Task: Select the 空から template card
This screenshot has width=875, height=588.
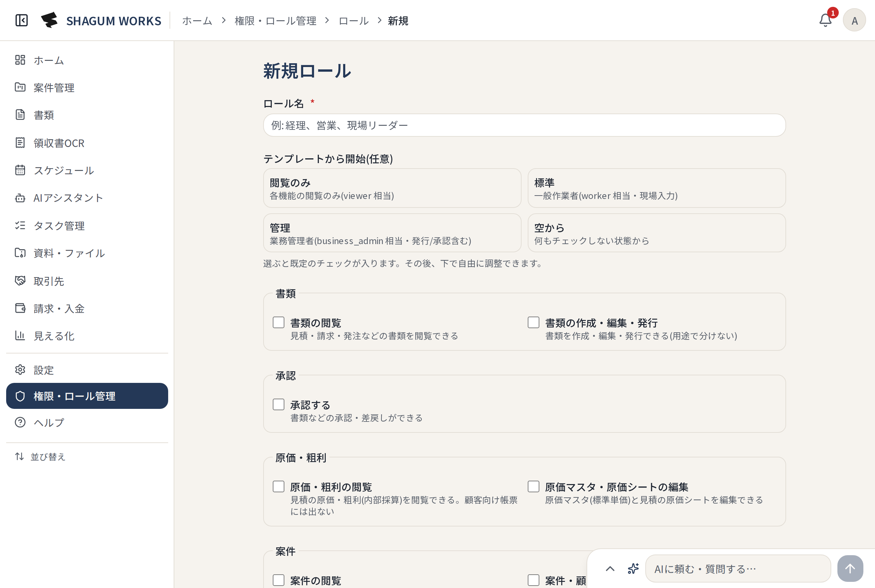Action: coord(657,233)
